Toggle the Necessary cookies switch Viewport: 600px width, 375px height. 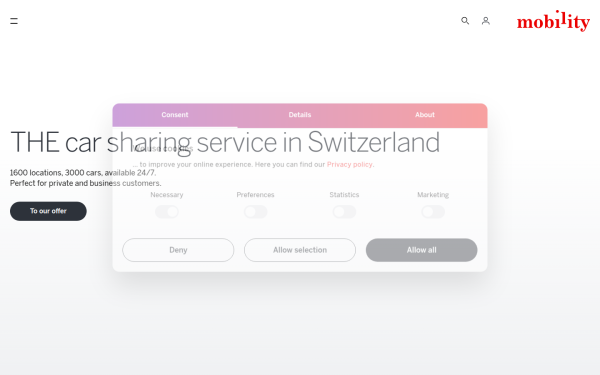[167, 212]
